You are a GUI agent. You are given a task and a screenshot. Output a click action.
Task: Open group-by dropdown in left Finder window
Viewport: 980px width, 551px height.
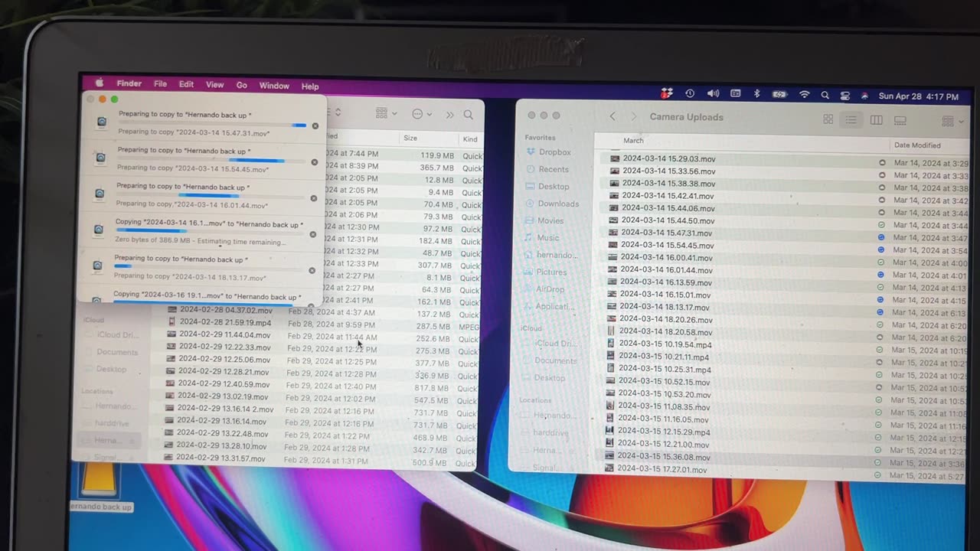point(386,113)
